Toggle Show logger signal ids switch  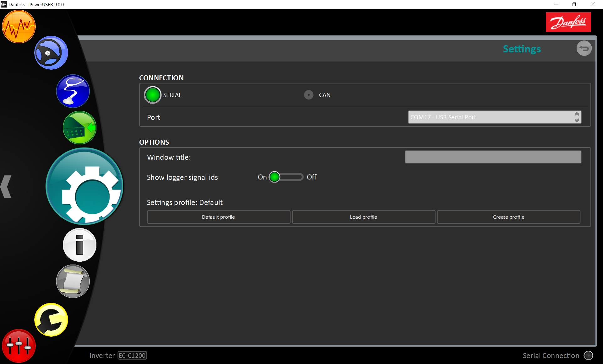(286, 177)
